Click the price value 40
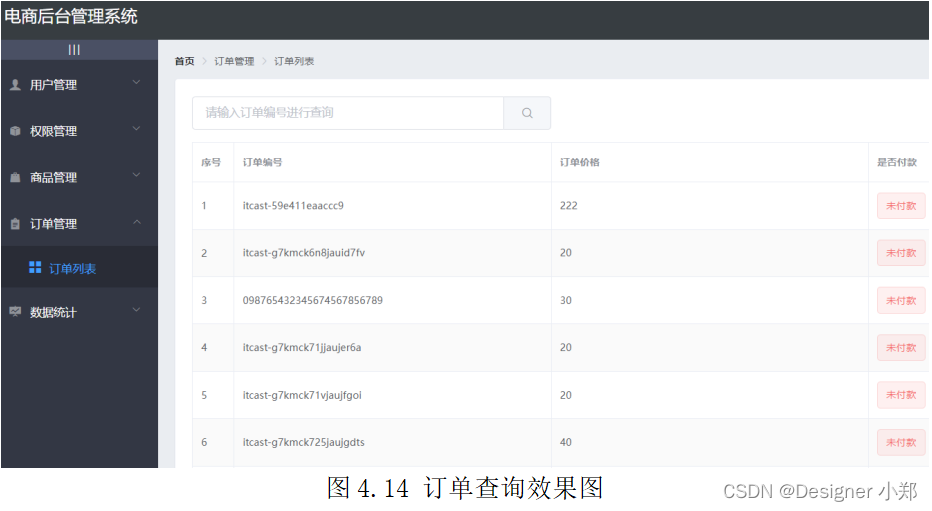The width and height of the screenshot is (932, 511). coord(566,443)
